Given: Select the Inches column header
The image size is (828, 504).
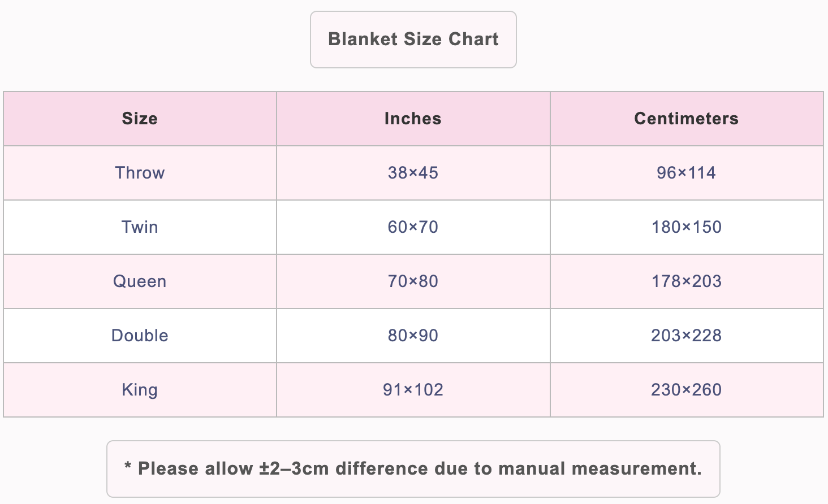Looking at the screenshot, I should [x=413, y=119].
